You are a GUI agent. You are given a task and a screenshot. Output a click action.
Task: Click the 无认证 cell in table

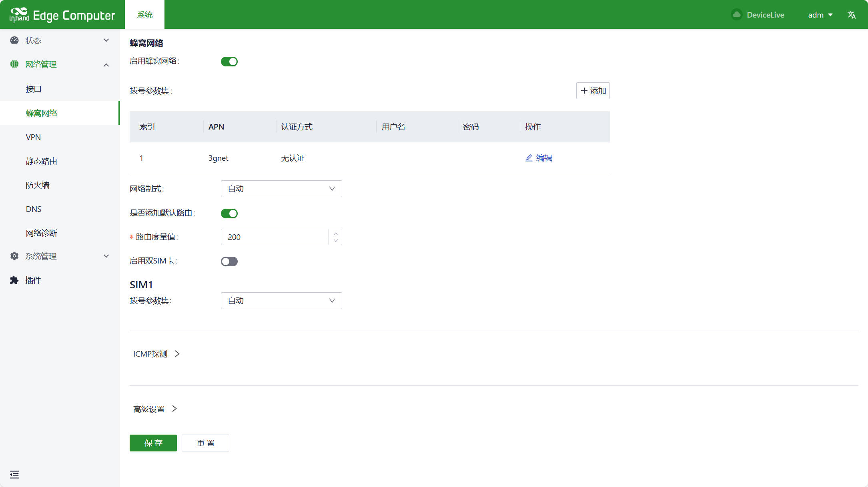pyautogui.click(x=293, y=158)
